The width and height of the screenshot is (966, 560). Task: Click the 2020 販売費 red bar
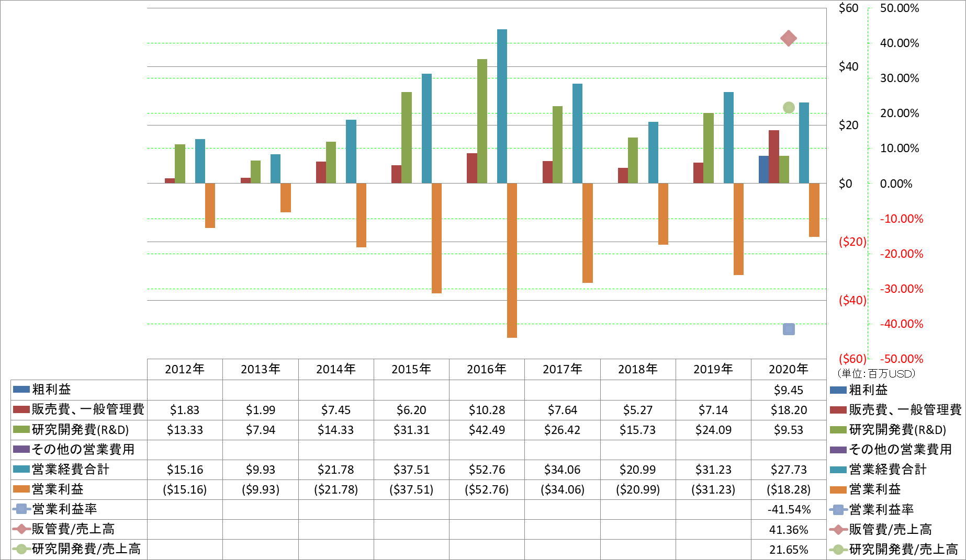click(x=774, y=156)
